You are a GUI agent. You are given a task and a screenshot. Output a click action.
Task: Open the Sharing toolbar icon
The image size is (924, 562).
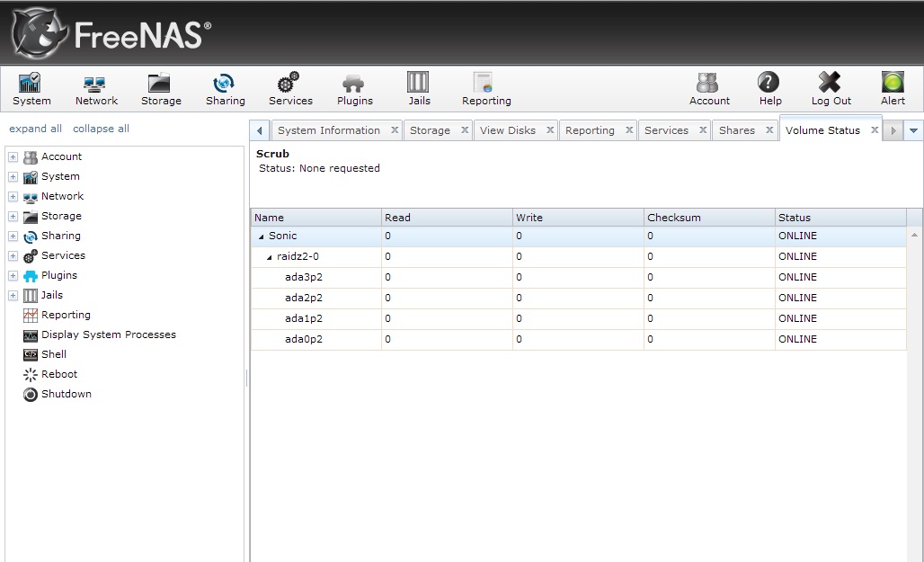click(225, 89)
